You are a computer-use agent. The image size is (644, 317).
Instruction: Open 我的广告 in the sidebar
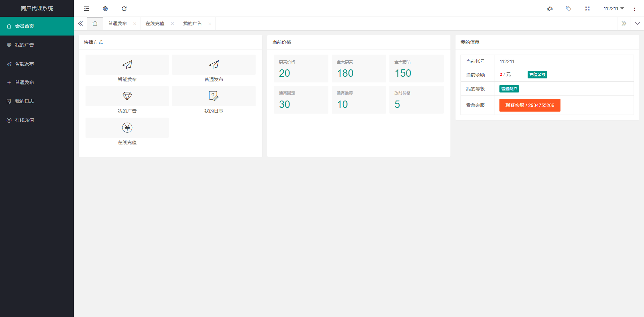tap(37, 45)
